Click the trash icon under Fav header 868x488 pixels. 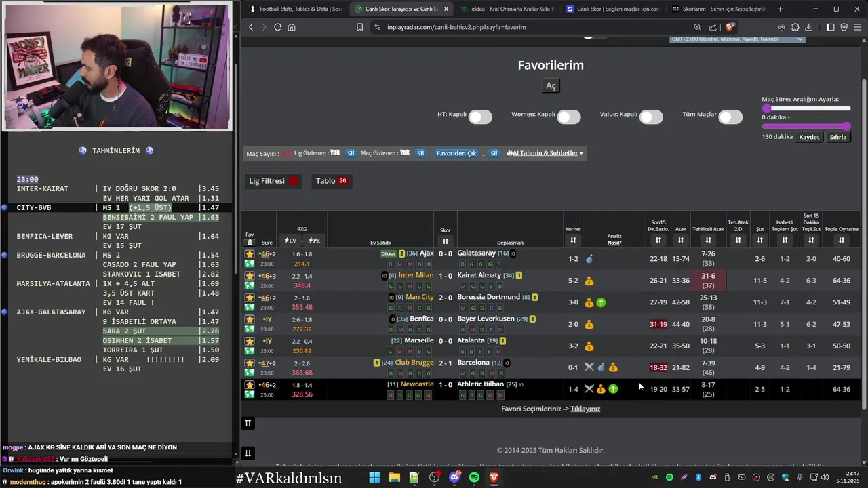[x=250, y=243]
